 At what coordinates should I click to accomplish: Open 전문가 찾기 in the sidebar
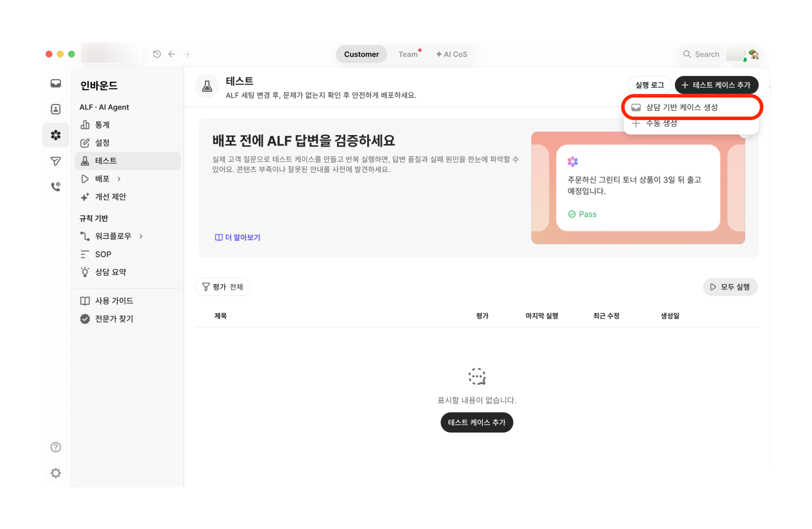[x=128, y=319]
